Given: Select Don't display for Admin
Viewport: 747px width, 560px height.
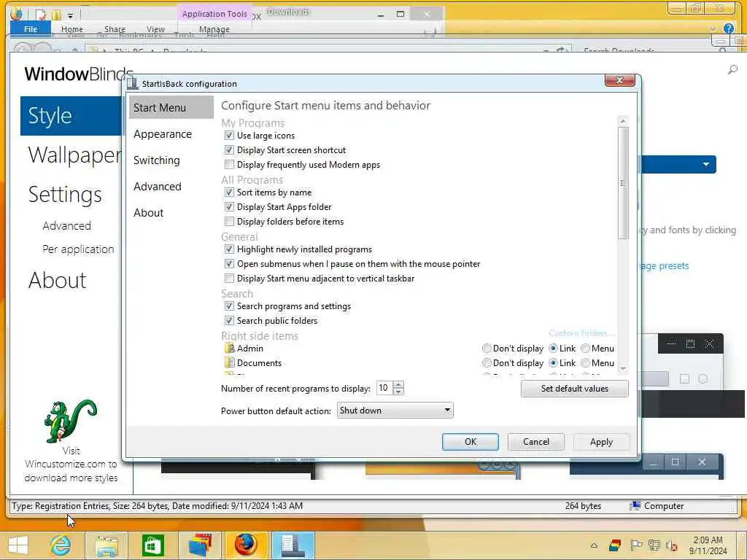Looking at the screenshot, I should (x=487, y=349).
